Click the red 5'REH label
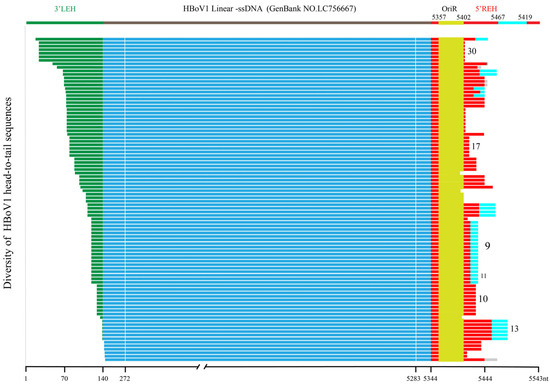This screenshot has height=385, width=550. pyautogui.click(x=486, y=9)
